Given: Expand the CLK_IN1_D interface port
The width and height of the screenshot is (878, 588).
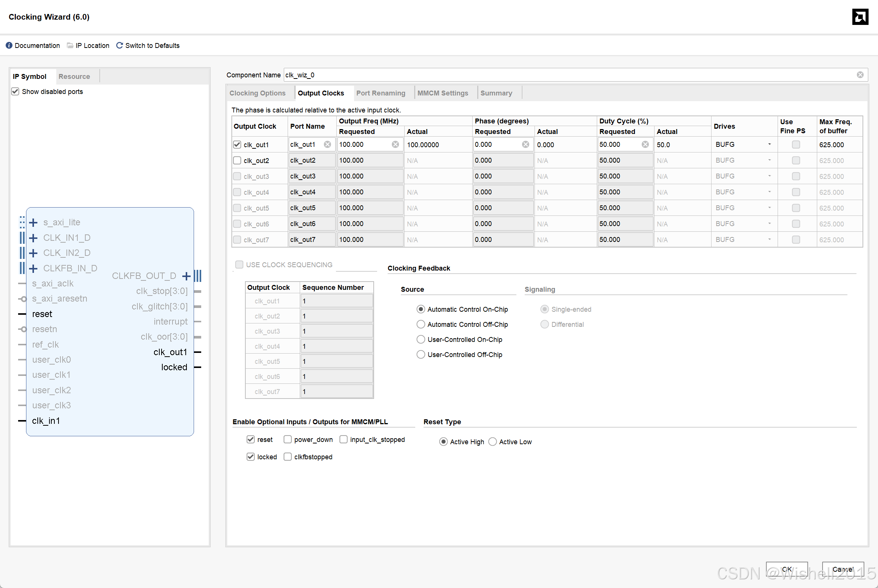Looking at the screenshot, I should (x=33, y=238).
